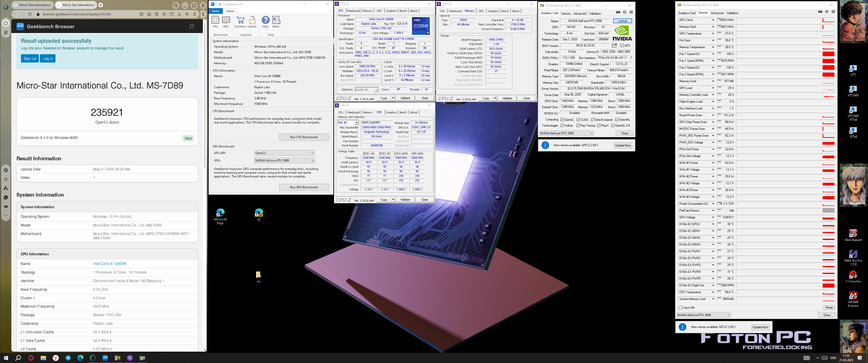
Task: Open the GPU Clock sensor dropdown arrow
Action: point(713,20)
